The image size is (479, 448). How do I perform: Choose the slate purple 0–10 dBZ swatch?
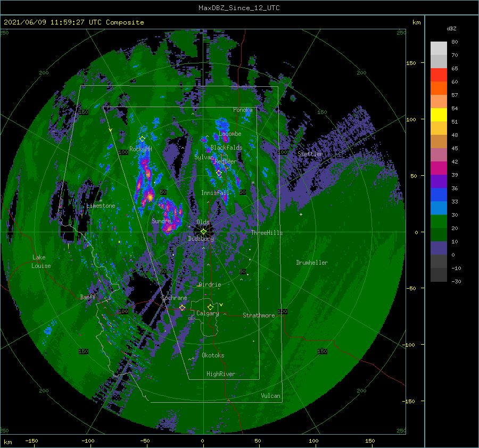point(439,248)
